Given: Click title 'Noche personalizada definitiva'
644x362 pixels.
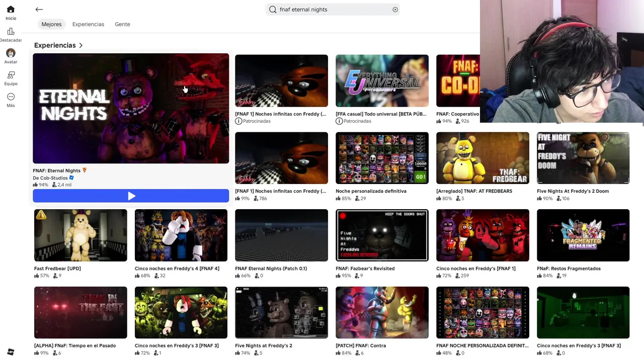Looking at the screenshot, I should [x=371, y=191].
